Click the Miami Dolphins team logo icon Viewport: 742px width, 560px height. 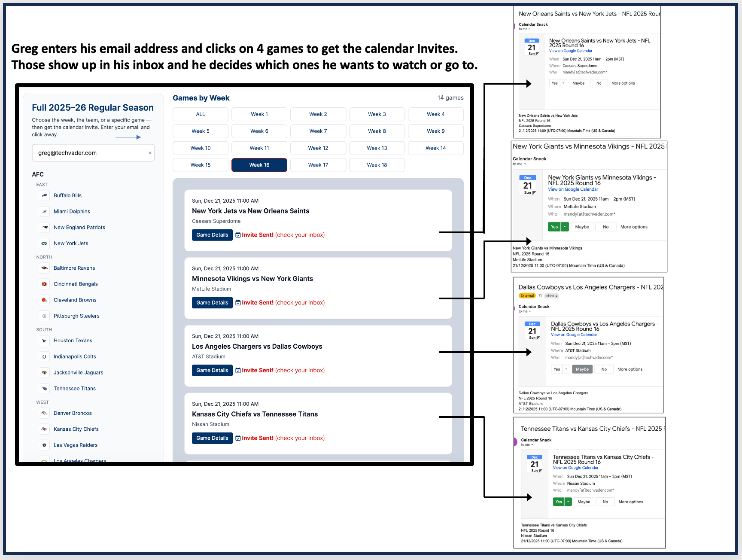[44, 211]
